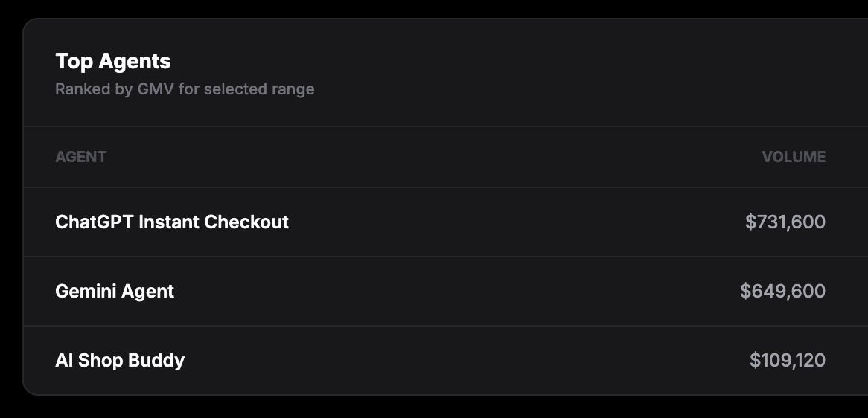Select the Gemini Agent table row
The image size is (868, 418).
click(446, 291)
